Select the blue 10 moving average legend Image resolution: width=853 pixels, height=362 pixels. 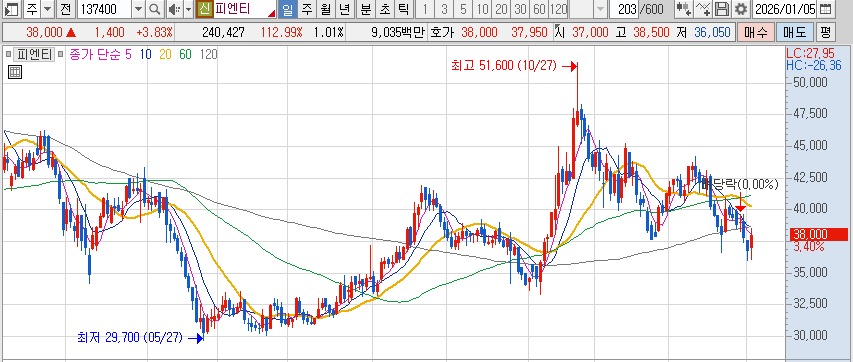[x=145, y=54]
